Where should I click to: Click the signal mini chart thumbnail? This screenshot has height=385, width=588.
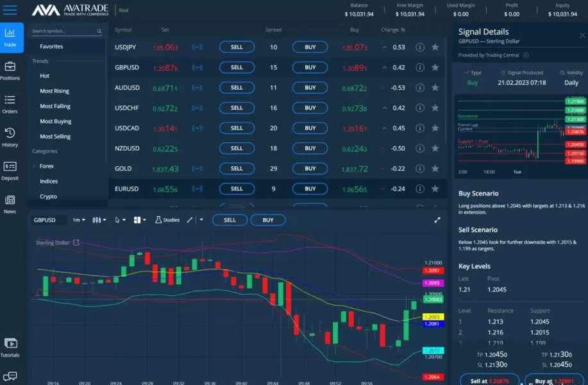tap(521, 135)
